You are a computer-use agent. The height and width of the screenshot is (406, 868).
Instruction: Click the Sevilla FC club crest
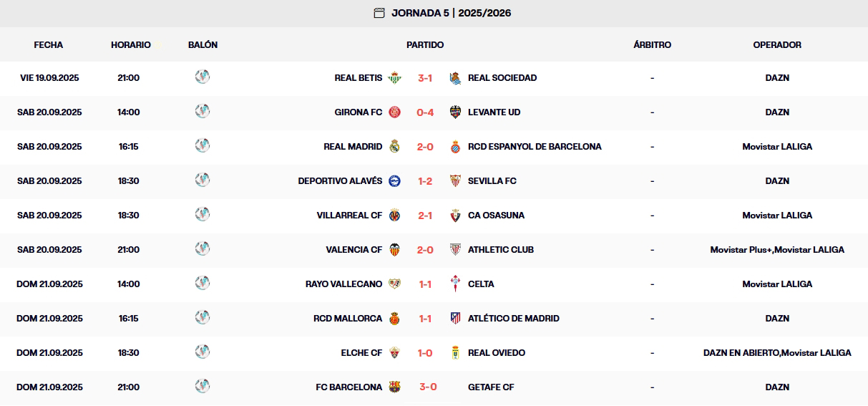[455, 181]
